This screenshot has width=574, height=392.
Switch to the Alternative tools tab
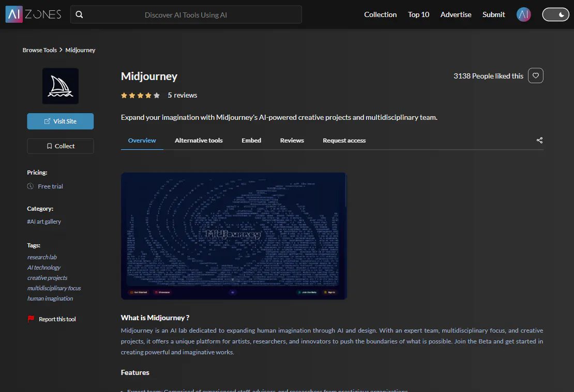coord(199,140)
